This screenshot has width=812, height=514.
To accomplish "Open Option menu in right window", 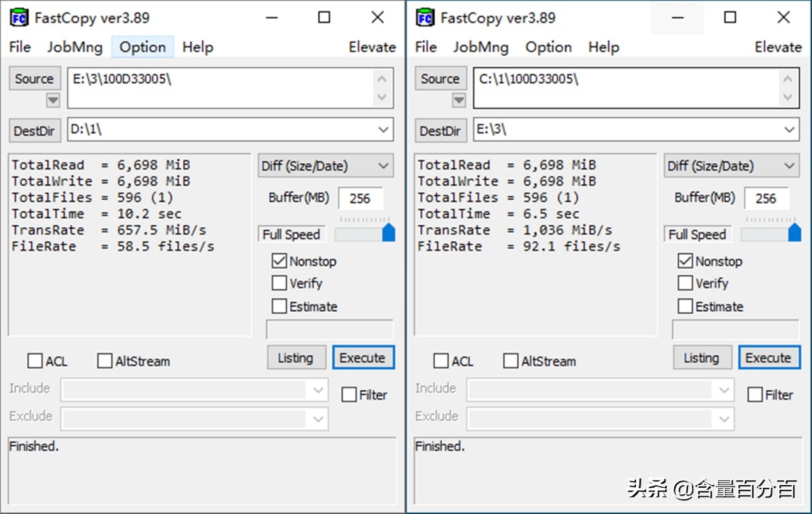I will click(x=548, y=47).
